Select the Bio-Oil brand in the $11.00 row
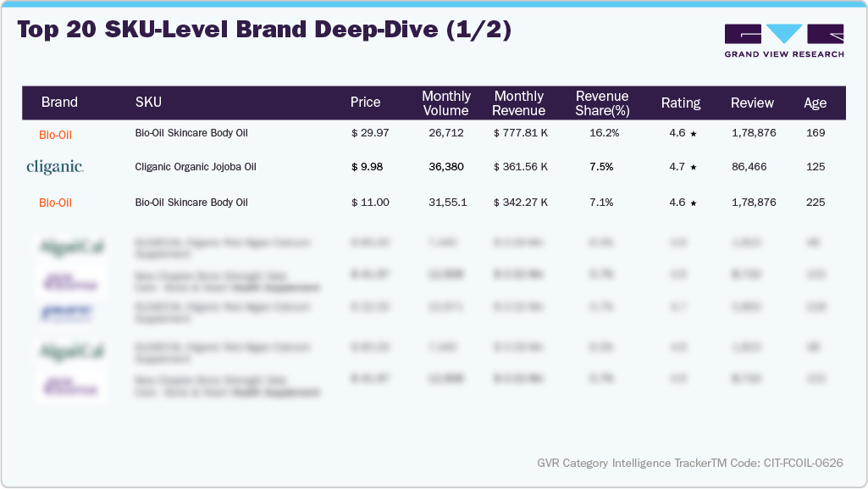The image size is (868, 489). click(55, 203)
